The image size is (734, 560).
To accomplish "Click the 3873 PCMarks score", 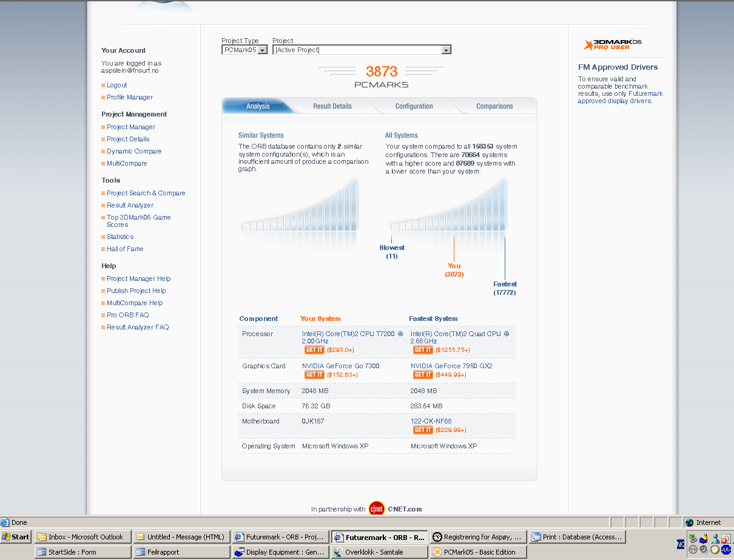I will 382,72.
